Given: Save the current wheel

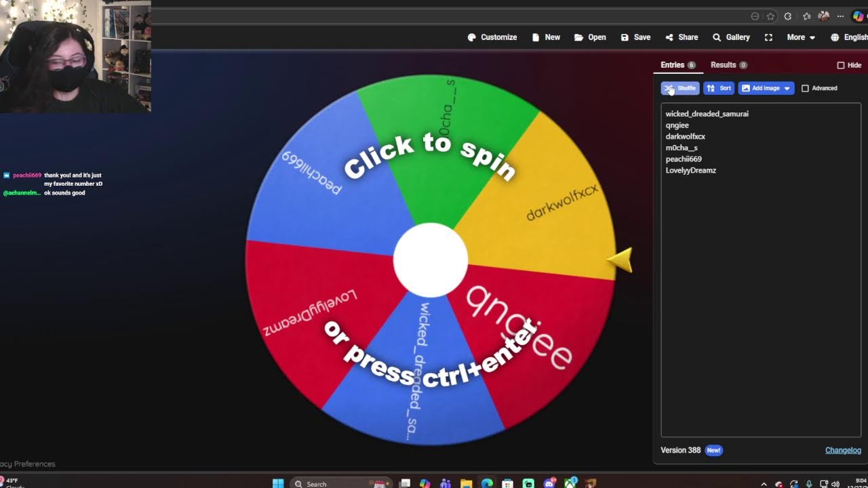Looking at the screenshot, I should pyautogui.click(x=635, y=37).
